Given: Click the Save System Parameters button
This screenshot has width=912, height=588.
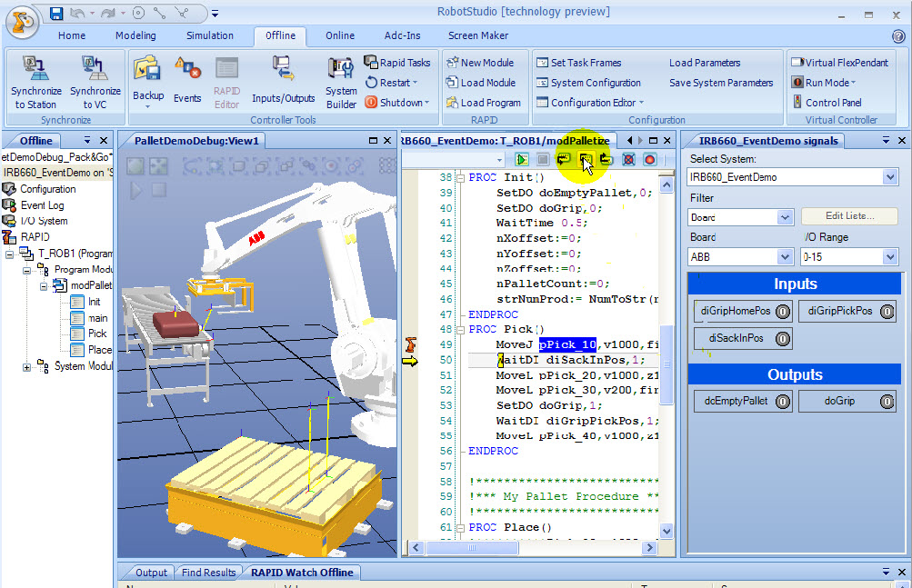Looking at the screenshot, I should (x=721, y=83).
